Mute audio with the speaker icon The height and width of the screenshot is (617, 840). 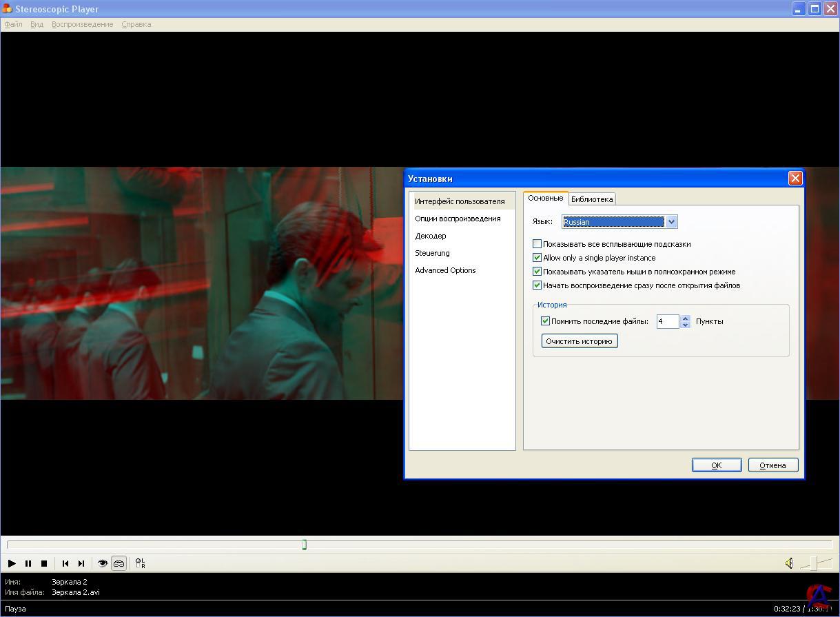pyautogui.click(x=789, y=563)
